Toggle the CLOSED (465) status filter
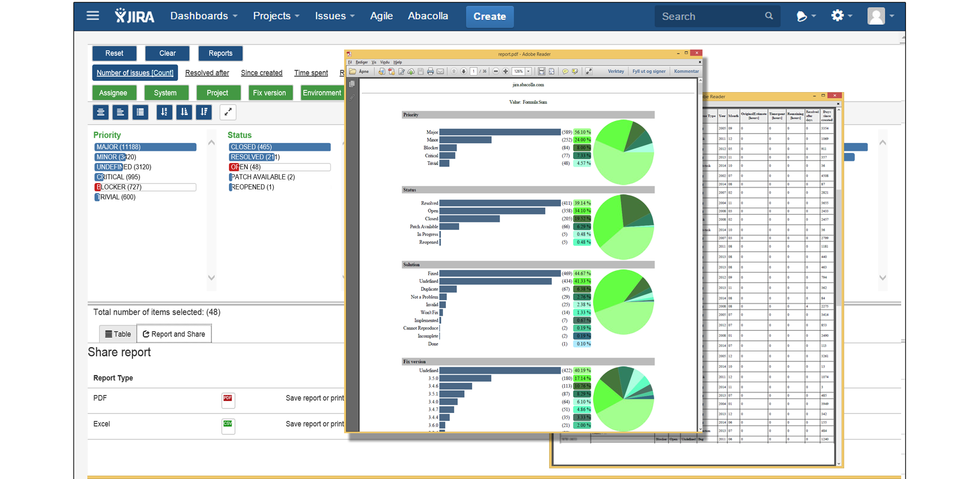Viewport: 980px width, 479px height. point(280,147)
